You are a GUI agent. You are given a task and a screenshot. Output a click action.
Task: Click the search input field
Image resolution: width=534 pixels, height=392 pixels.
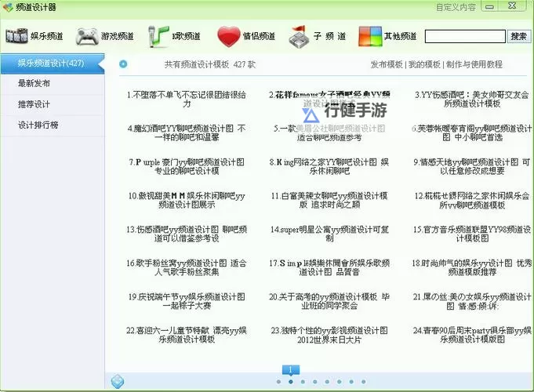click(465, 36)
